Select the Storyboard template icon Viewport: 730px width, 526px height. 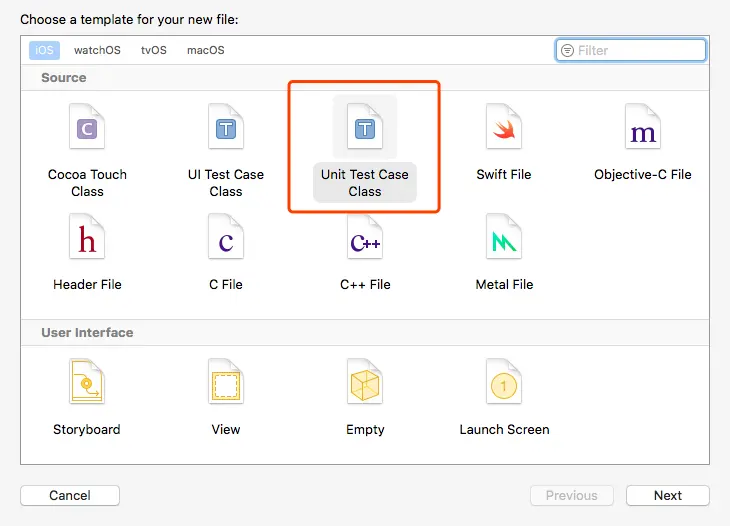point(87,385)
